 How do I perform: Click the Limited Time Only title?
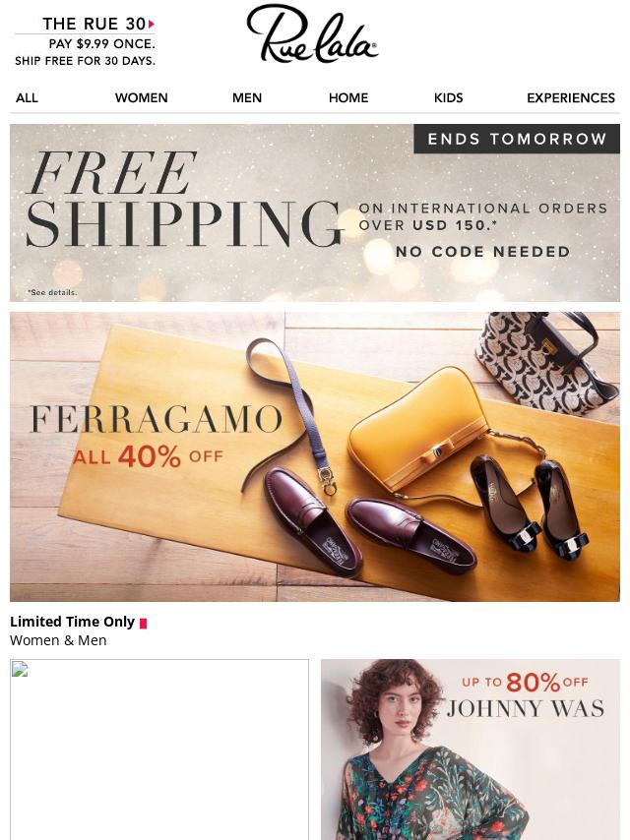tap(72, 622)
